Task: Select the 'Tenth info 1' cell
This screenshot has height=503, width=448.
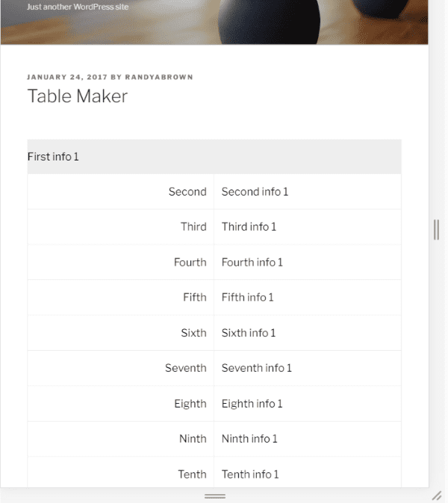Action: (250, 474)
